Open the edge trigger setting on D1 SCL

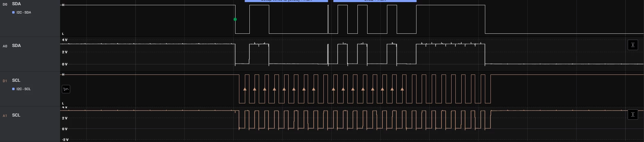pos(66,89)
